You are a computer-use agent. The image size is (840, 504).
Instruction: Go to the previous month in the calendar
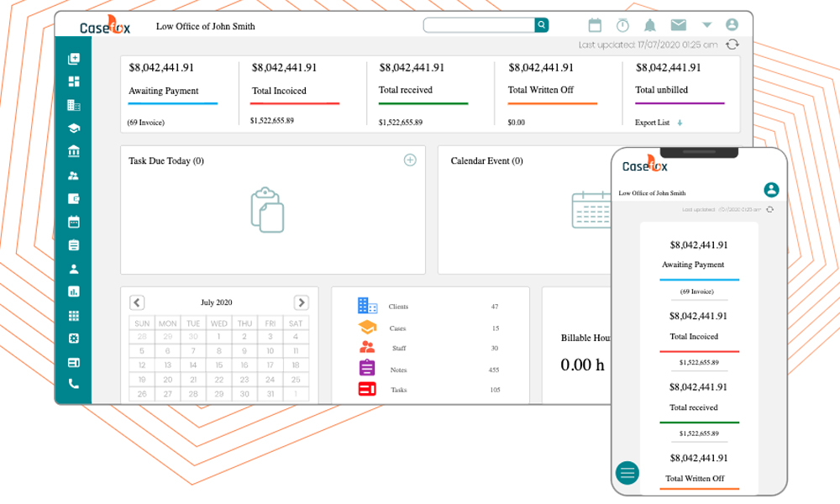click(x=137, y=302)
